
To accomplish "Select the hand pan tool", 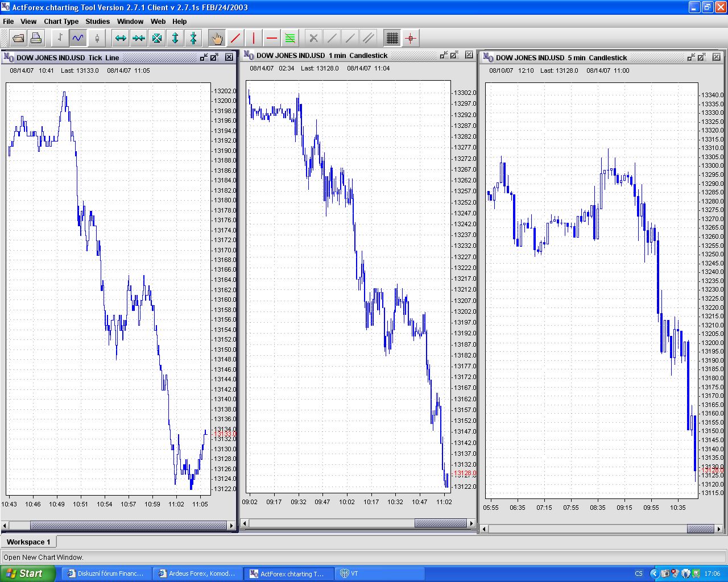I will [x=217, y=38].
